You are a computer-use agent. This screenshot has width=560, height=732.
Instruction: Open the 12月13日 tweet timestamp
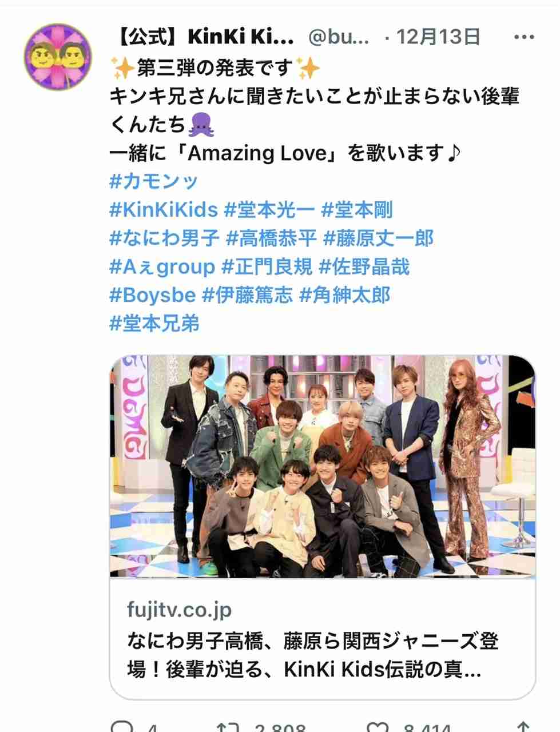click(x=438, y=38)
